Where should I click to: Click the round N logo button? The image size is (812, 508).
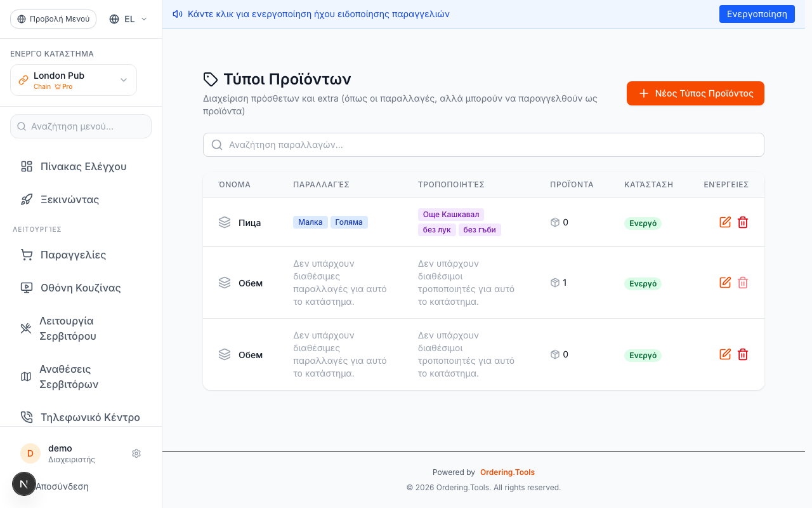point(24,484)
